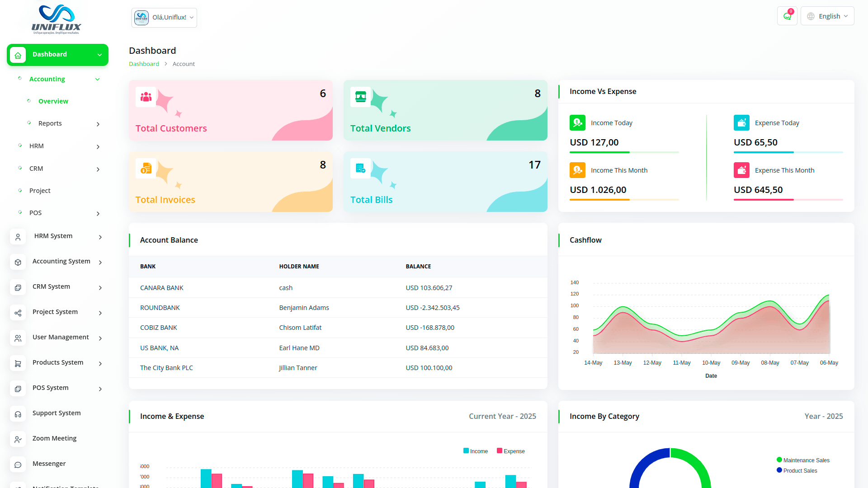Open the Messenger menu item

pyautogui.click(x=49, y=464)
